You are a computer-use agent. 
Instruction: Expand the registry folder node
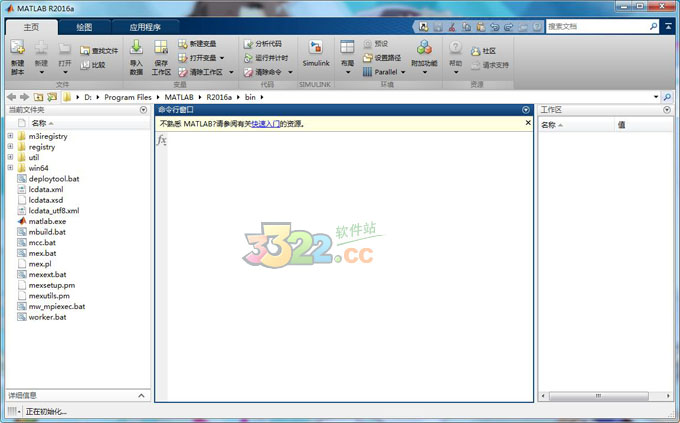[10, 147]
